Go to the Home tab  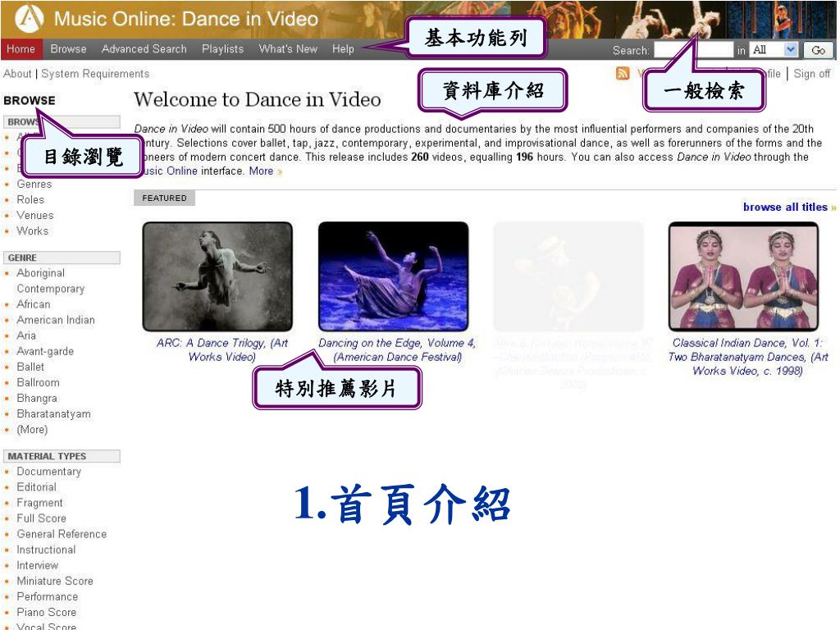tap(21, 48)
